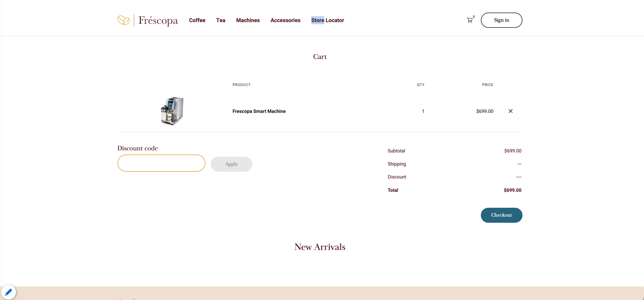Open the Store Locator link
644x300 pixels.
click(327, 20)
